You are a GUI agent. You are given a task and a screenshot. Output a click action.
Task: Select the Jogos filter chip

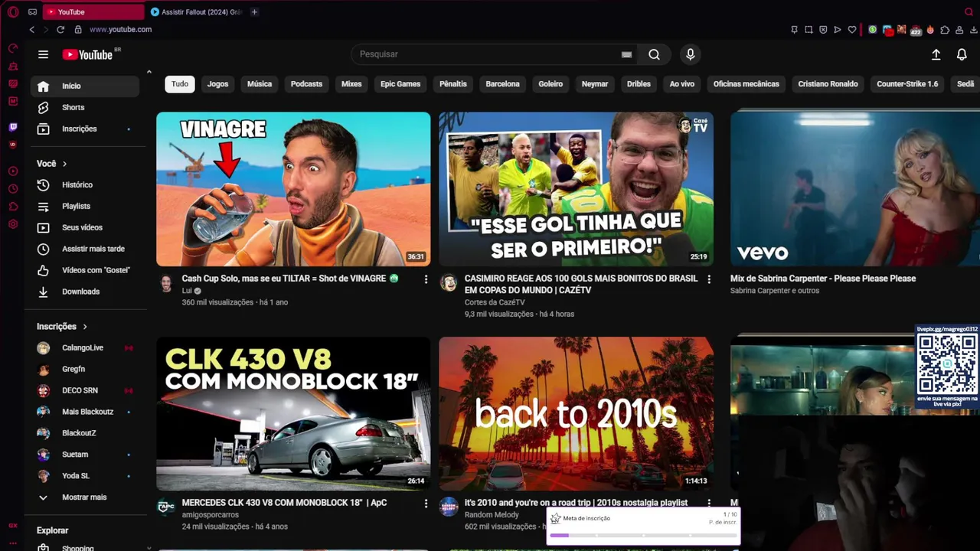click(217, 84)
